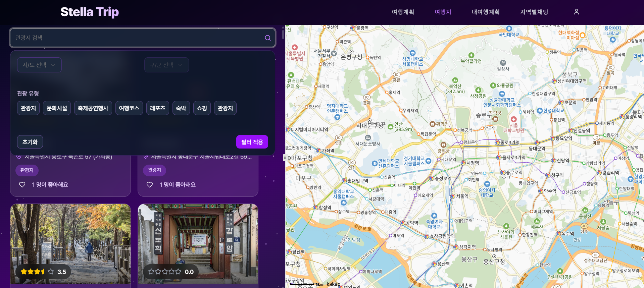Toggle the 레포츠 type chip
This screenshot has height=288, width=644.
pos(157,108)
